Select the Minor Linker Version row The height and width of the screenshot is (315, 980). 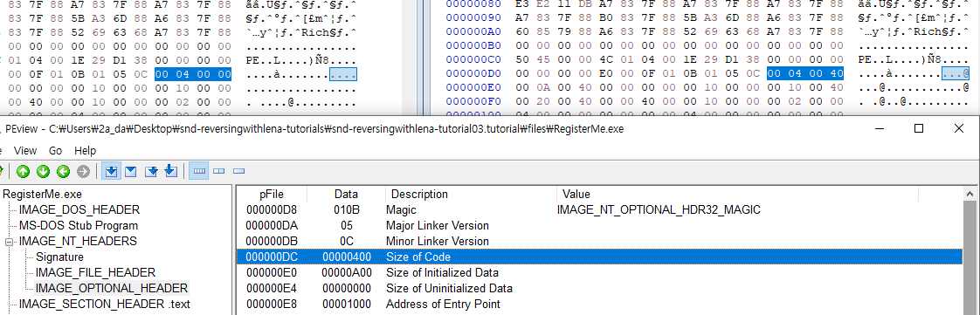(599, 241)
